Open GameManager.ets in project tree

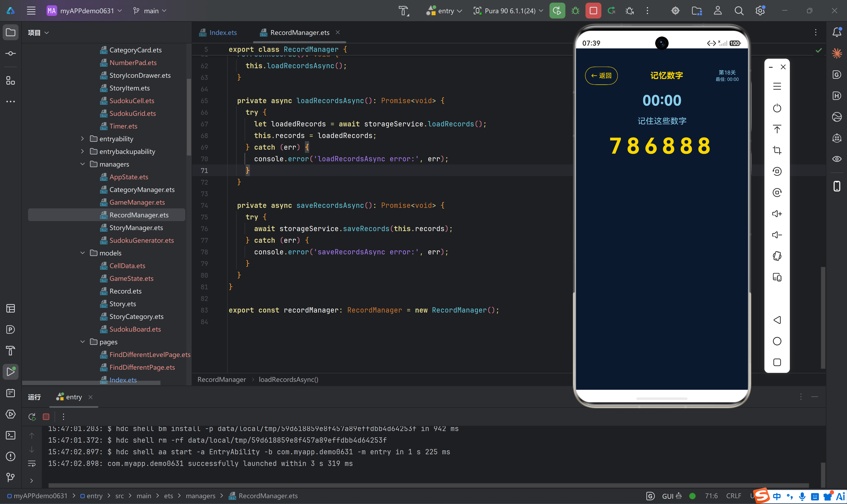[137, 202]
